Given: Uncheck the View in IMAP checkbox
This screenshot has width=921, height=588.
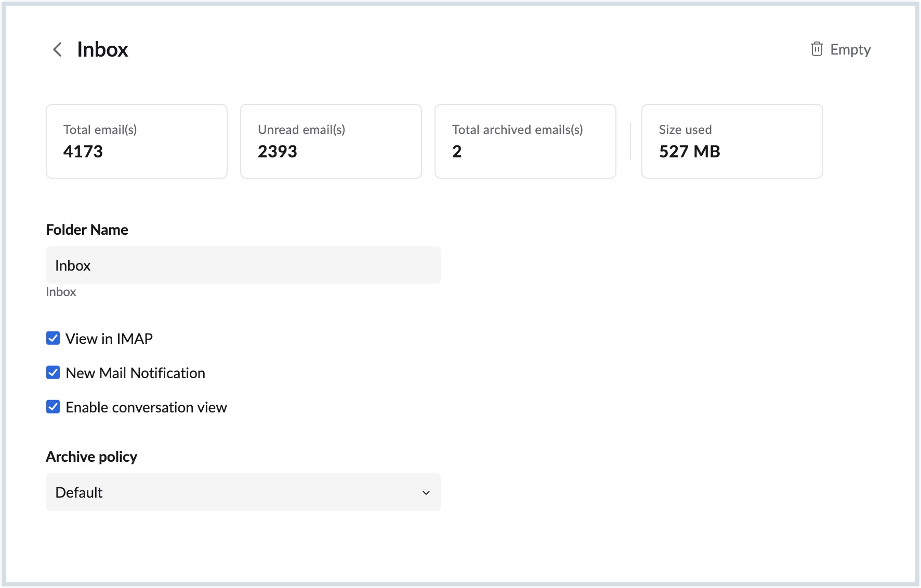Looking at the screenshot, I should point(53,339).
